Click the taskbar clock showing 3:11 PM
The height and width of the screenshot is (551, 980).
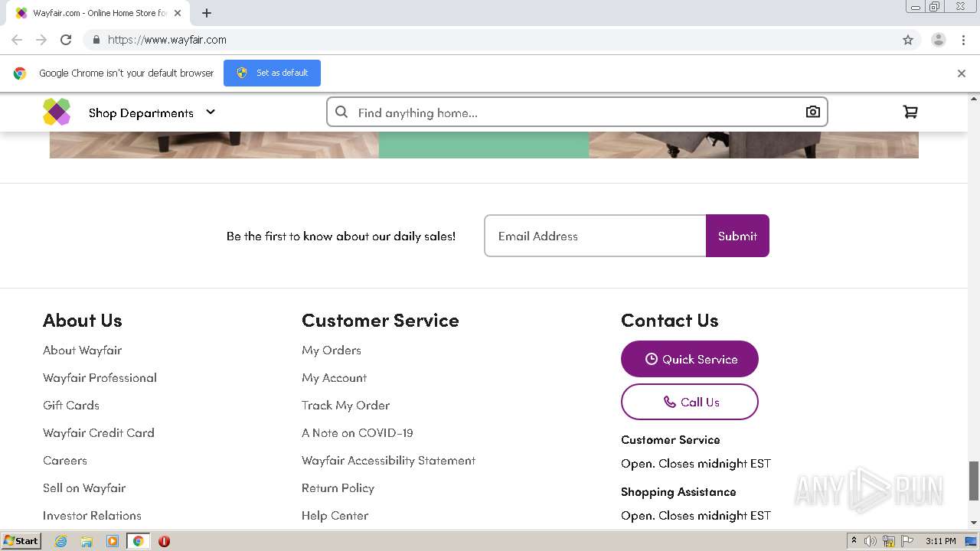coord(940,541)
